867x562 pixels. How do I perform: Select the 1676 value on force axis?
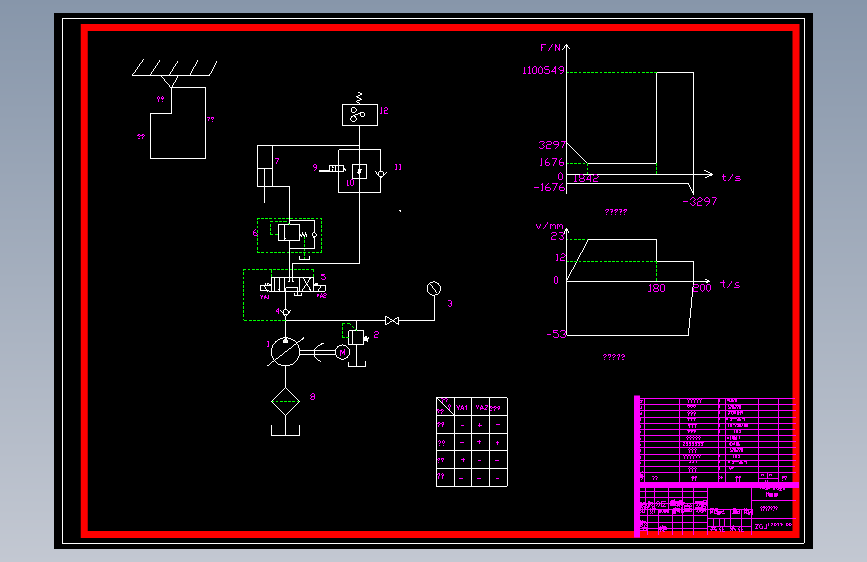(552, 162)
